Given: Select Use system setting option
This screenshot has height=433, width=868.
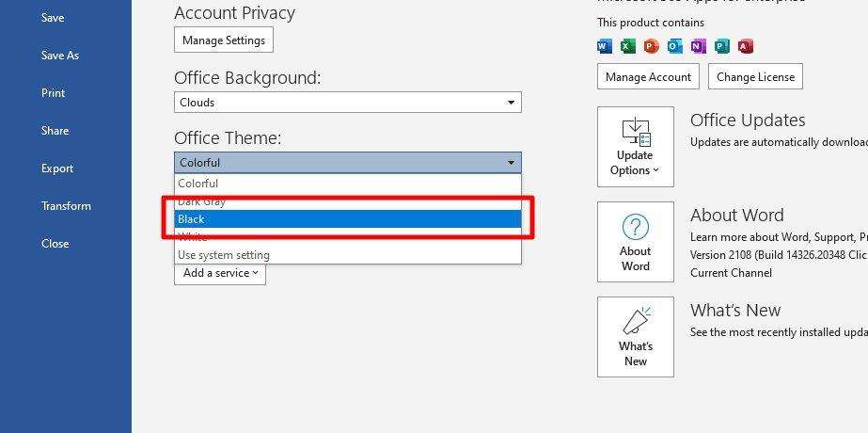Looking at the screenshot, I should (x=348, y=255).
